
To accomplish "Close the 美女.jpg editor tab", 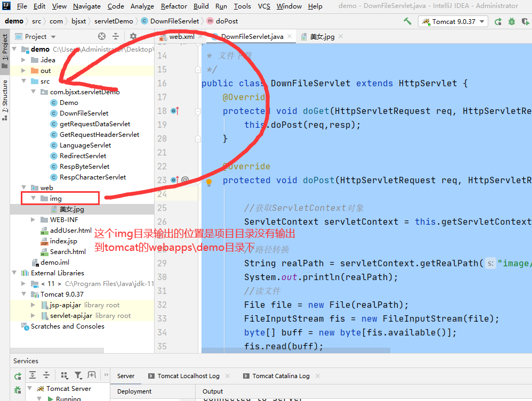I will pos(341,36).
